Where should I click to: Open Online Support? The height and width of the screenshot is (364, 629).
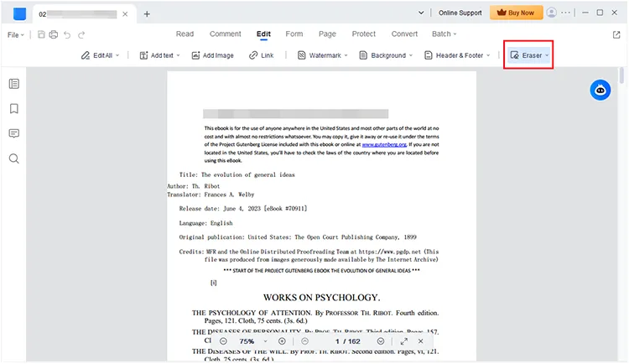460,13
